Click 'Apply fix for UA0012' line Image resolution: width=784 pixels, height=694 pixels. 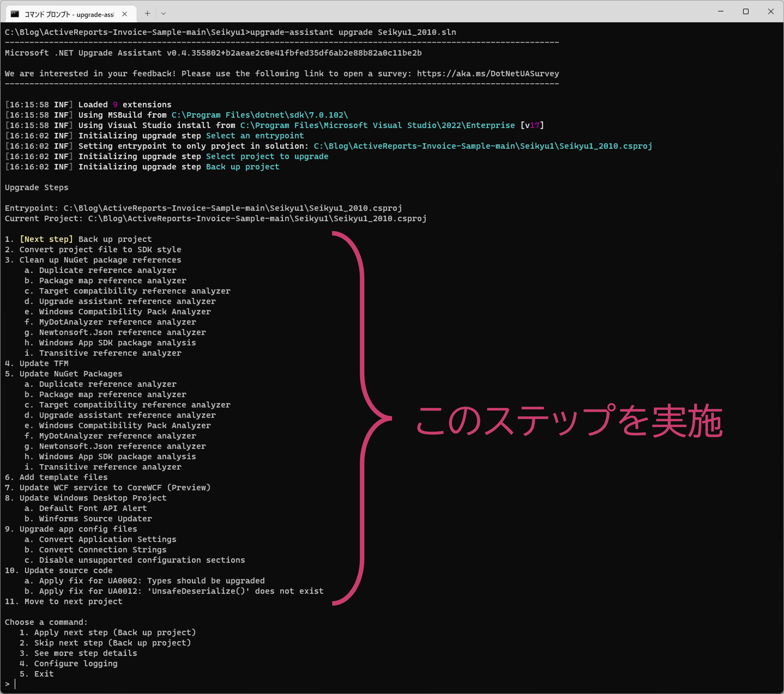click(x=174, y=591)
